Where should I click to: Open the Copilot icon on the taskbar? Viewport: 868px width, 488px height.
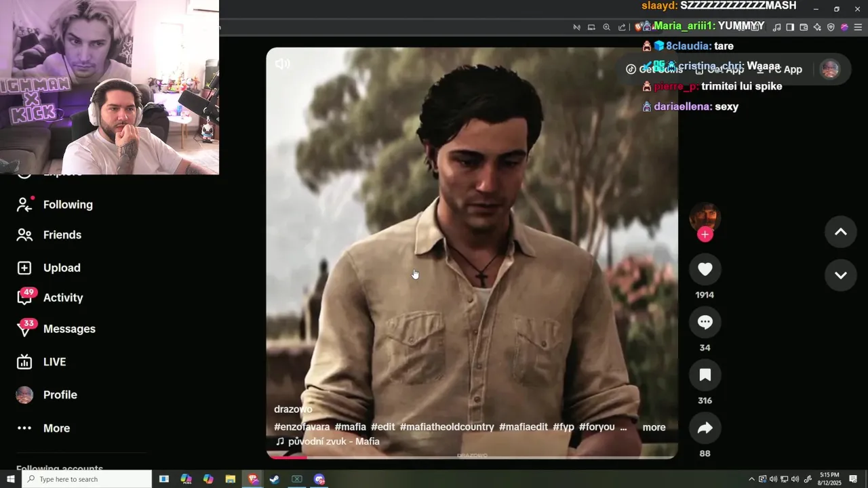[x=208, y=479]
